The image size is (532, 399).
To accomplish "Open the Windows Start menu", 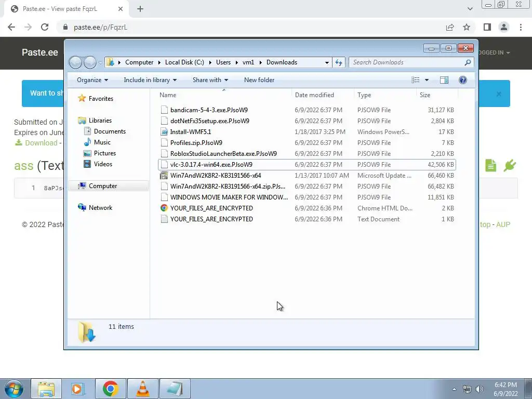I will [x=14, y=389].
